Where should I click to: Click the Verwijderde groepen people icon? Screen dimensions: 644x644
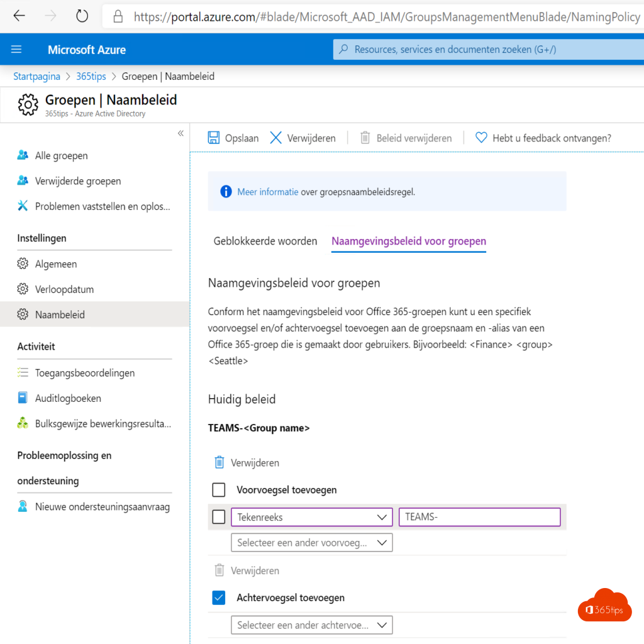[23, 180]
